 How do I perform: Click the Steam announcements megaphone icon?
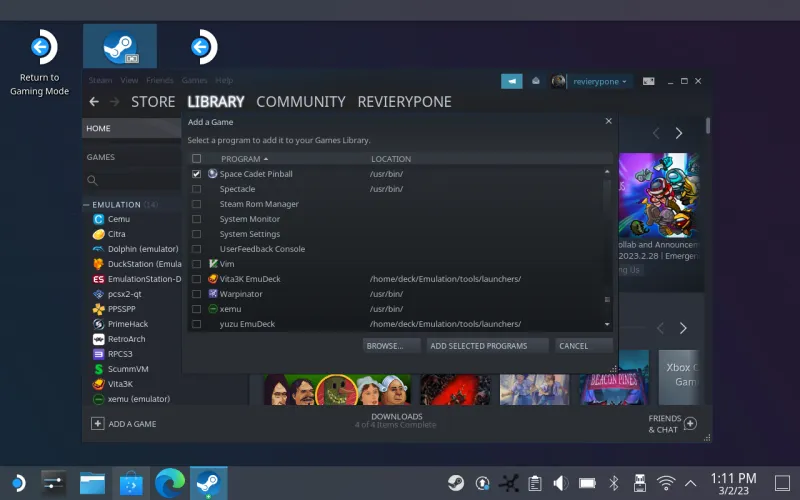[x=512, y=81]
